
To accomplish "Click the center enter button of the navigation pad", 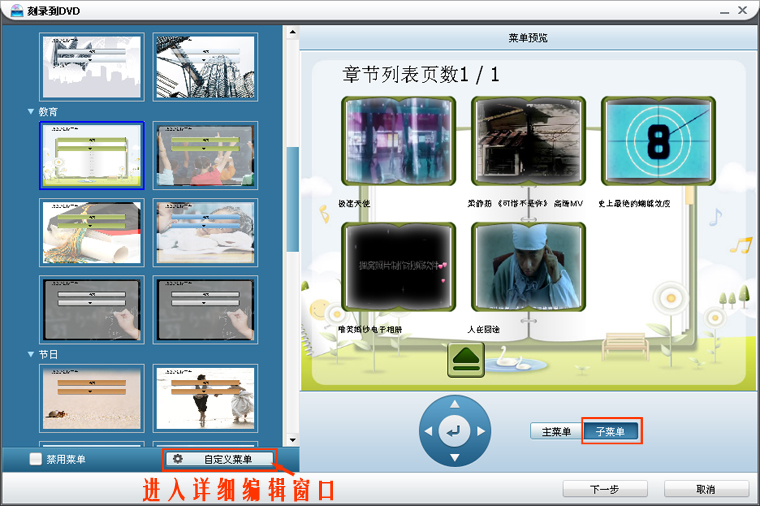I will point(454,431).
